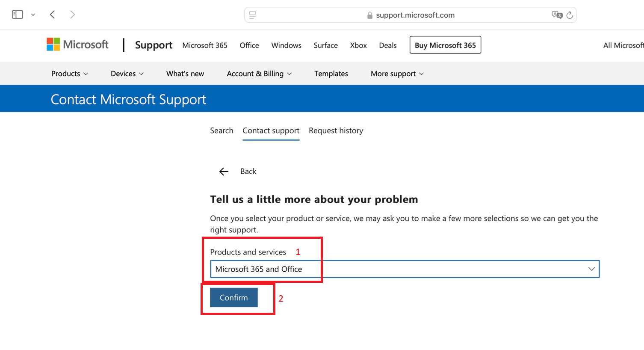This screenshot has height=350, width=644.
Task: Open the Deals navigation link
Action: [388, 45]
